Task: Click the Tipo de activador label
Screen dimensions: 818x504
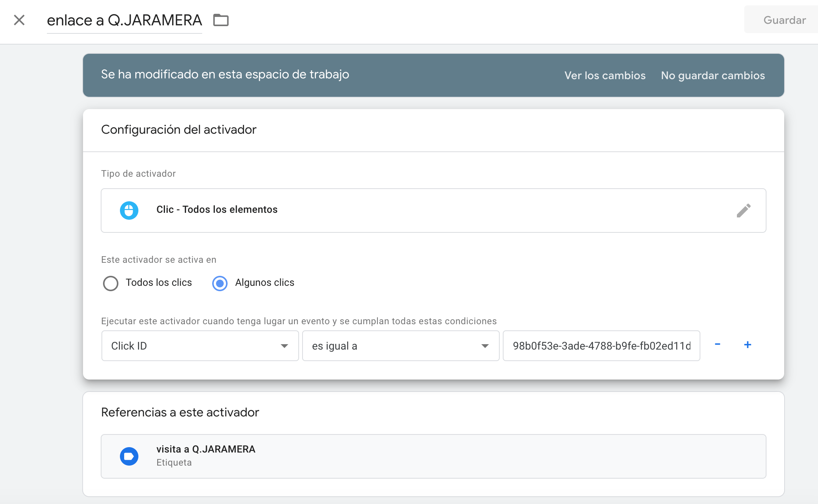Action: point(138,174)
